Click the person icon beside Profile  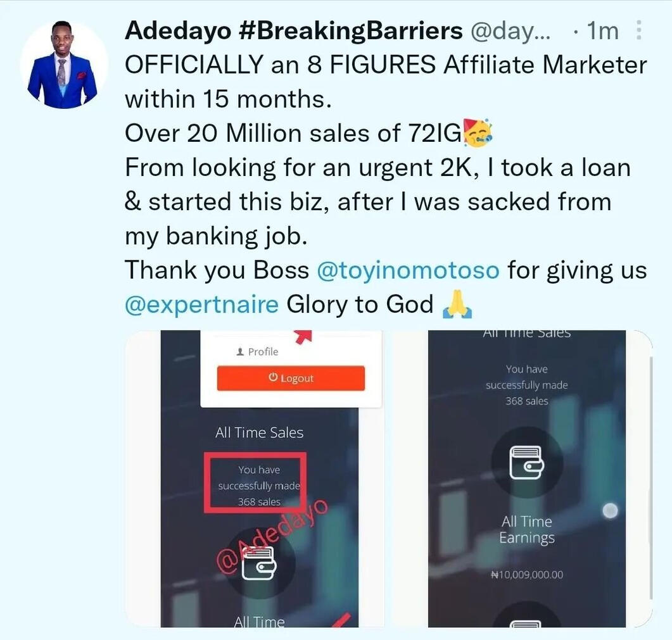pos(240,352)
